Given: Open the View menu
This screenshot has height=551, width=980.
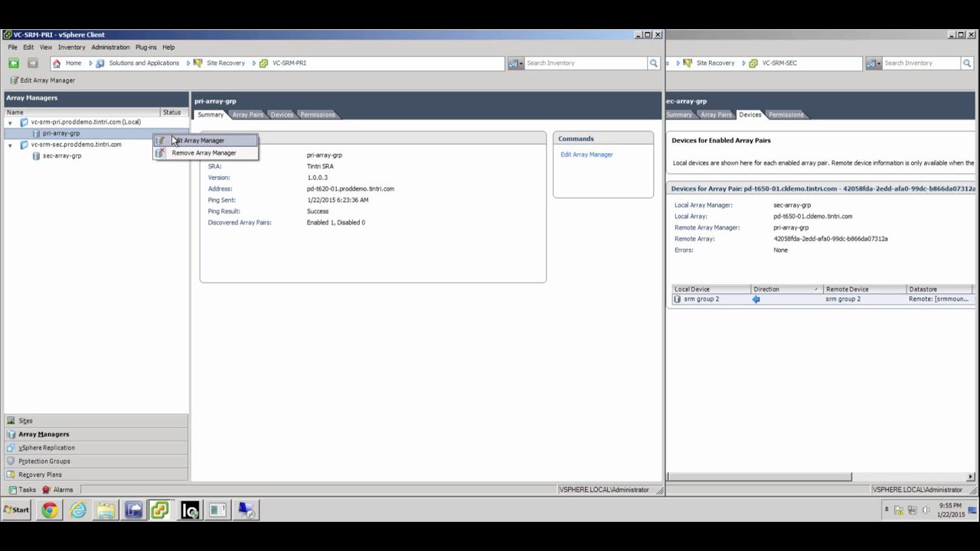Looking at the screenshot, I should click(46, 47).
